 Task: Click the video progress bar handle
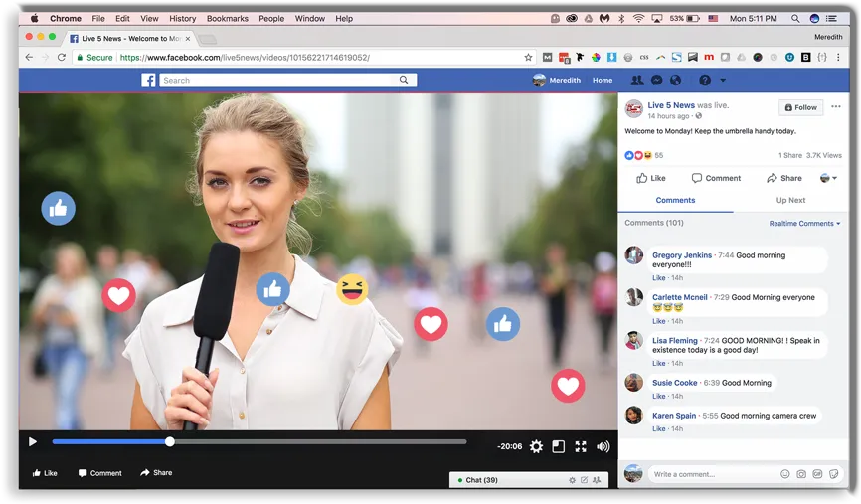pyautogui.click(x=170, y=442)
